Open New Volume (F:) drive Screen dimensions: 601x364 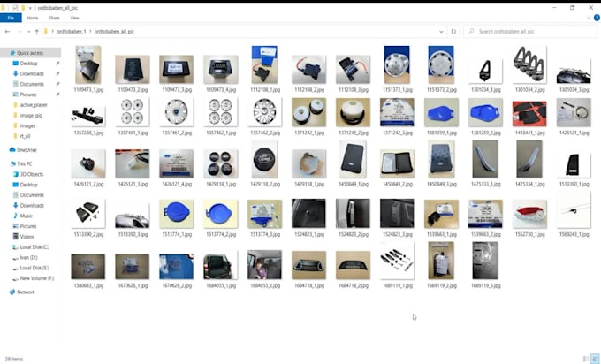(34, 278)
